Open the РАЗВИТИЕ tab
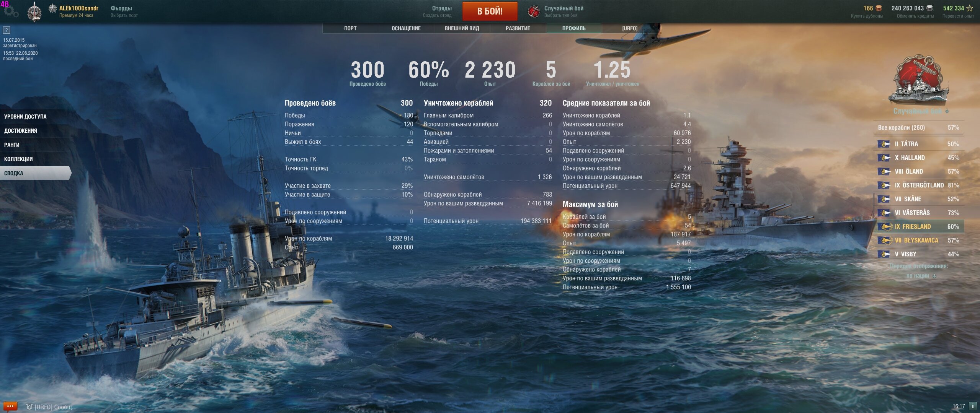Viewport: 980px width, 413px height. 518,28
